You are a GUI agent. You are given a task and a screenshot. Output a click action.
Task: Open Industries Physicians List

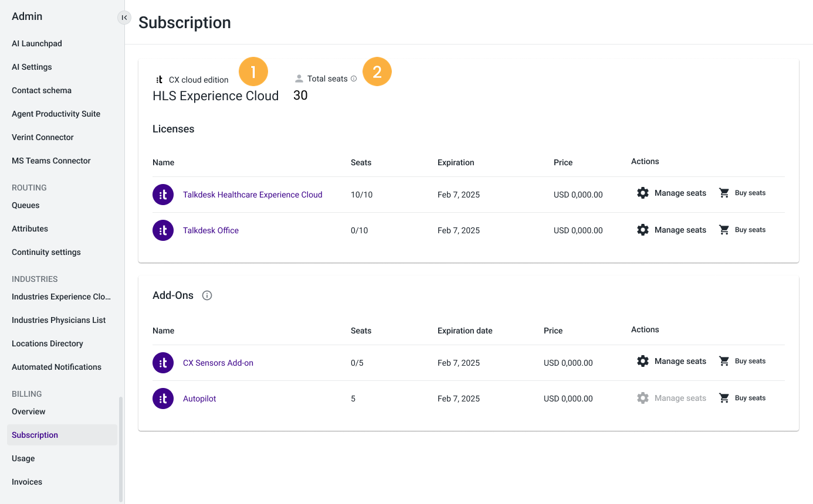pyautogui.click(x=59, y=320)
